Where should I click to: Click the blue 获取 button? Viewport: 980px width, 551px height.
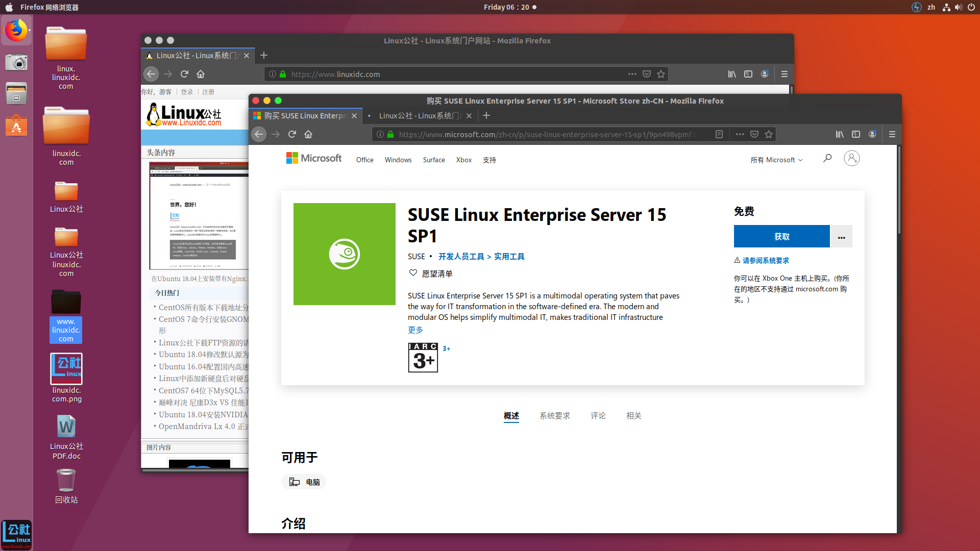pyautogui.click(x=781, y=237)
